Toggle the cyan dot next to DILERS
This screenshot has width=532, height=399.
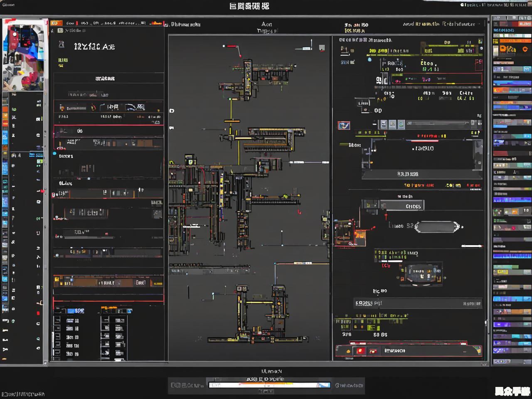point(54,153)
